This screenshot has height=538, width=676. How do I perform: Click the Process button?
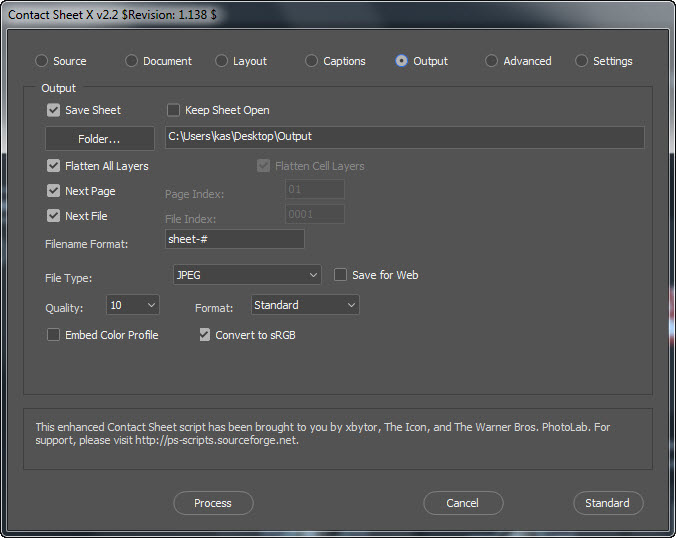[x=213, y=503]
